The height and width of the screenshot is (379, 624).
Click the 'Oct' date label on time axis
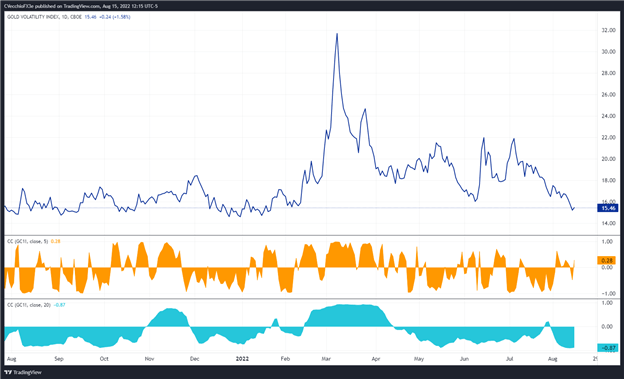point(104,359)
